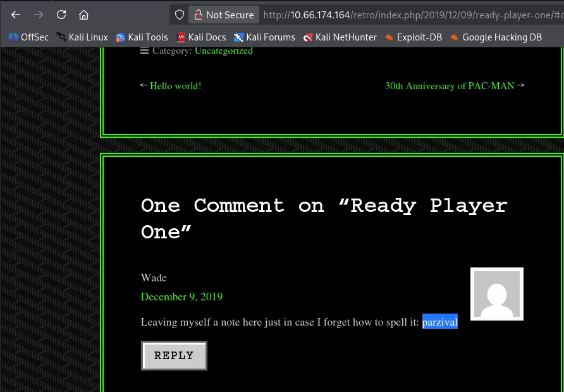Open the Kali Docs bookmark

click(x=201, y=37)
